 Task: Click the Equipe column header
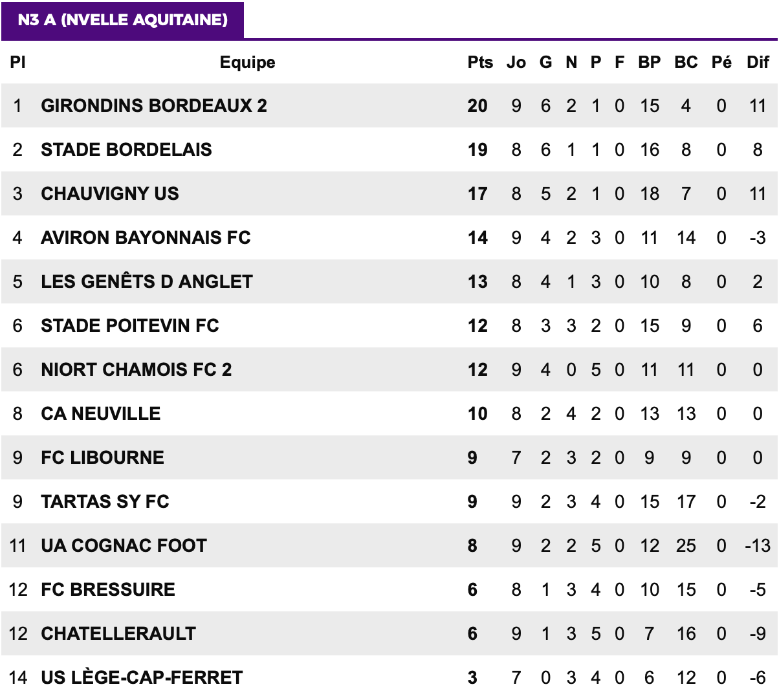(248, 62)
